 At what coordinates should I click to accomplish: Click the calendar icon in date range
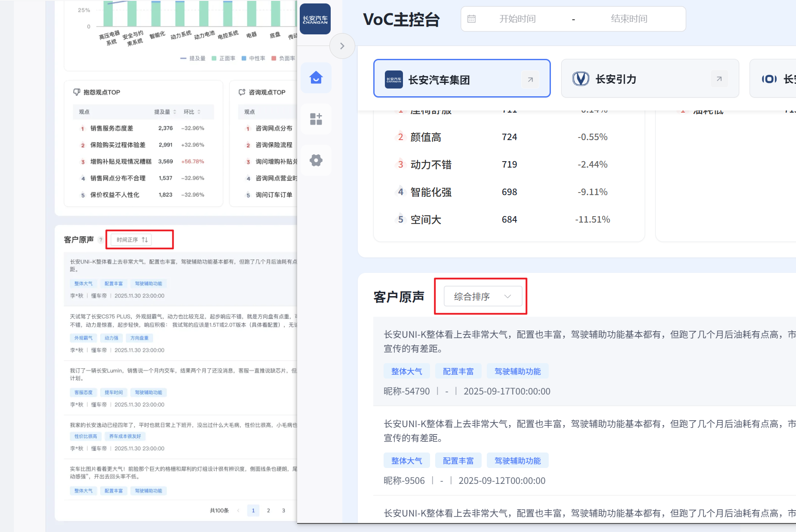[471, 19]
